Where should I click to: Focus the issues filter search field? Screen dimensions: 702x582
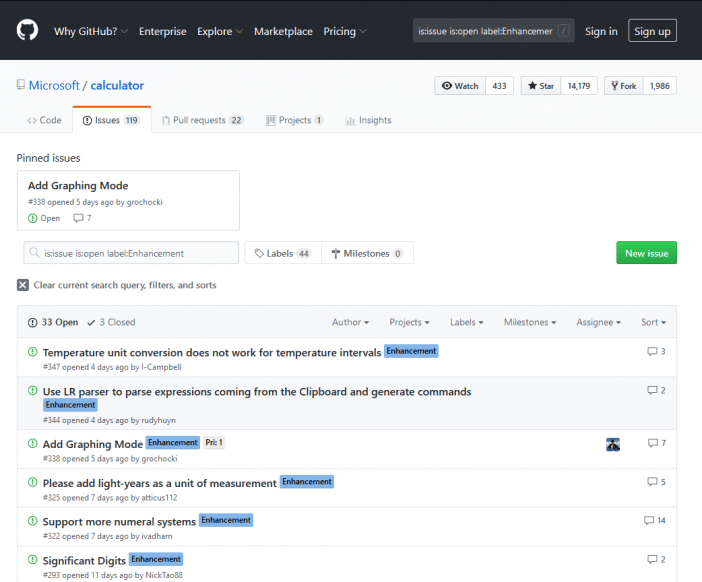coord(131,253)
